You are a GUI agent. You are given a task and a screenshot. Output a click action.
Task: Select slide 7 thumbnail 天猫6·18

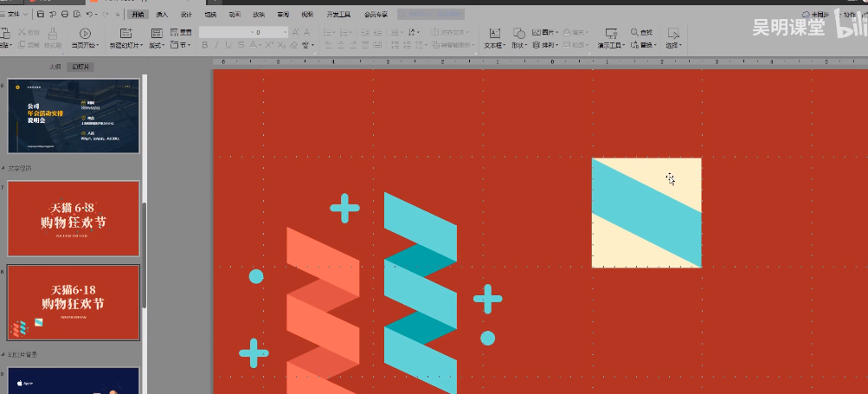click(73, 219)
